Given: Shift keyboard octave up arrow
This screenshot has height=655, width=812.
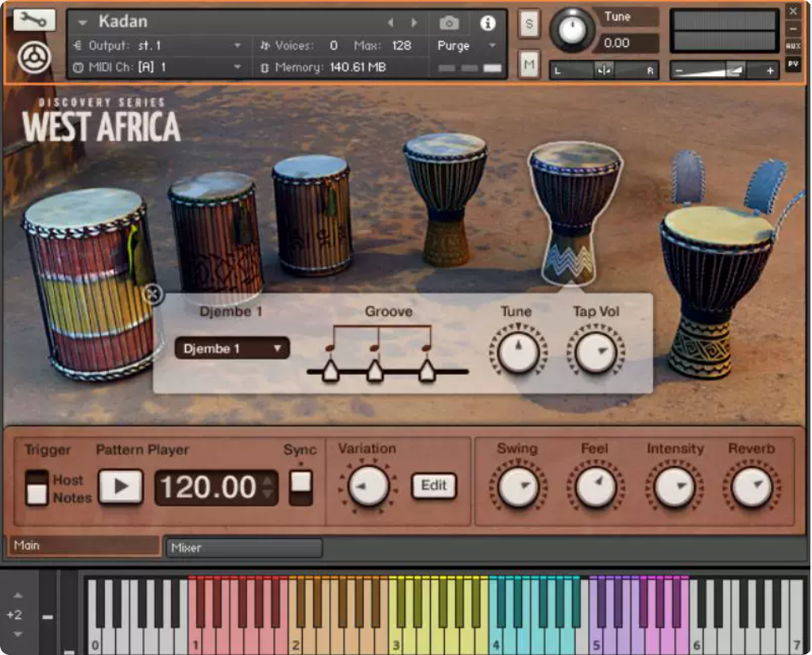Looking at the screenshot, I should [x=17, y=595].
